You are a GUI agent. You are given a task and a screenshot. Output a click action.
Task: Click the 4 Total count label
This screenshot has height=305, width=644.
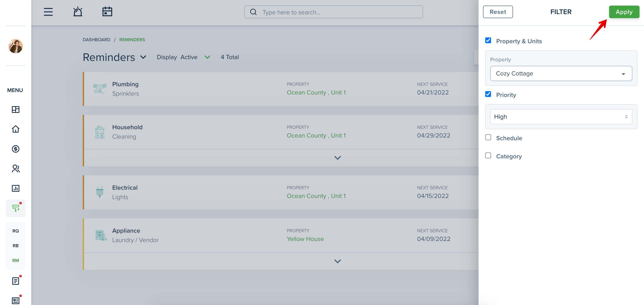click(x=229, y=57)
